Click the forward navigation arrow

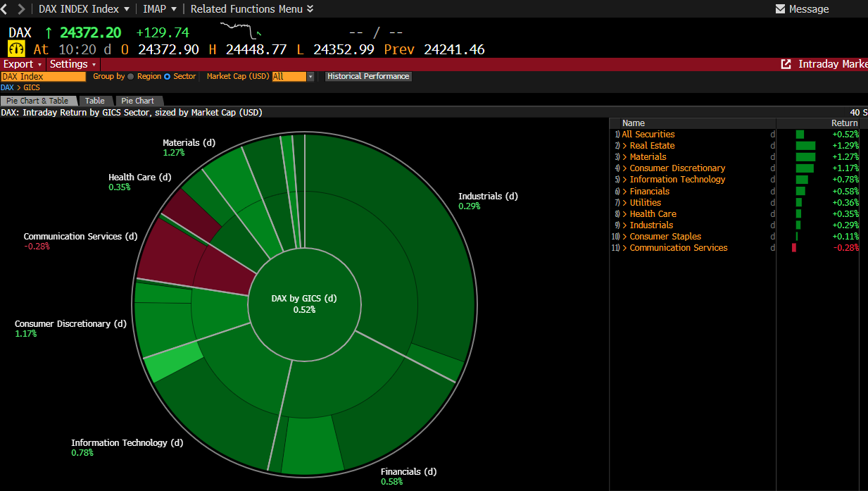coord(21,9)
